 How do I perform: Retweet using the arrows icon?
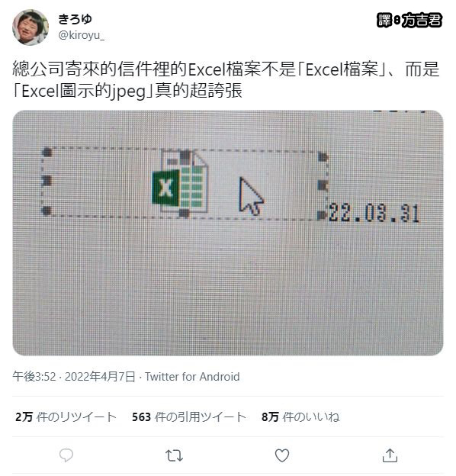(174, 455)
